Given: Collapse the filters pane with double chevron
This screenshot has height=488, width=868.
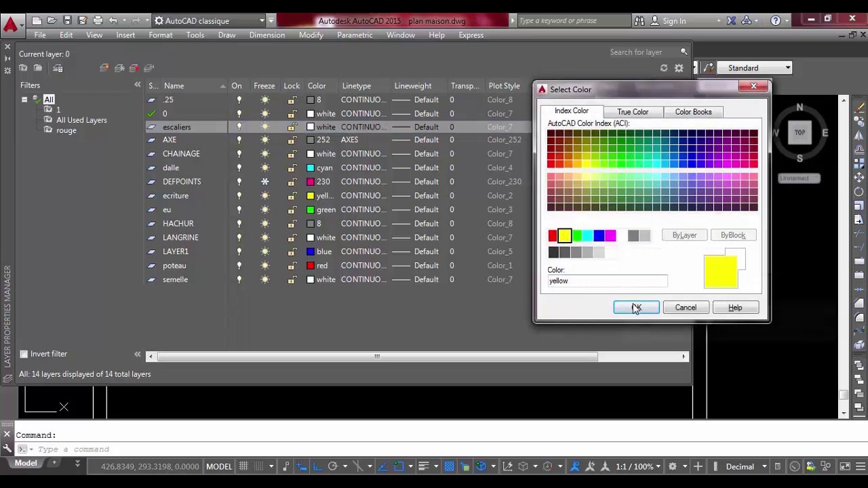Looking at the screenshot, I should (138, 85).
